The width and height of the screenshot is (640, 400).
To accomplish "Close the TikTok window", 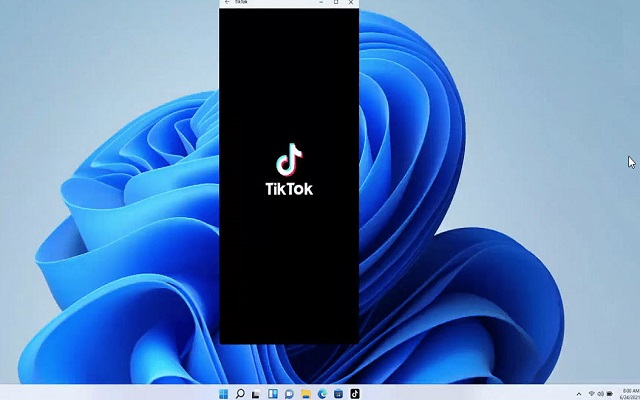I will [351, 2].
